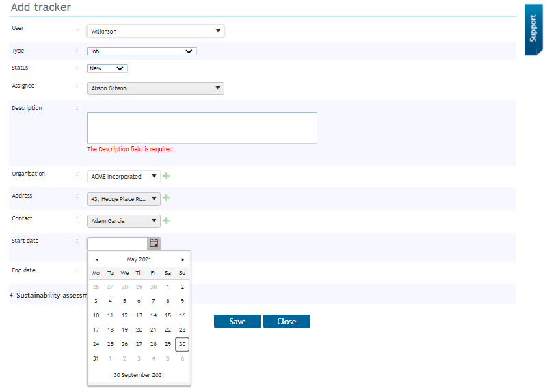Open the Status dropdown set to New
Screen dimensions: 545x392
click(107, 68)
